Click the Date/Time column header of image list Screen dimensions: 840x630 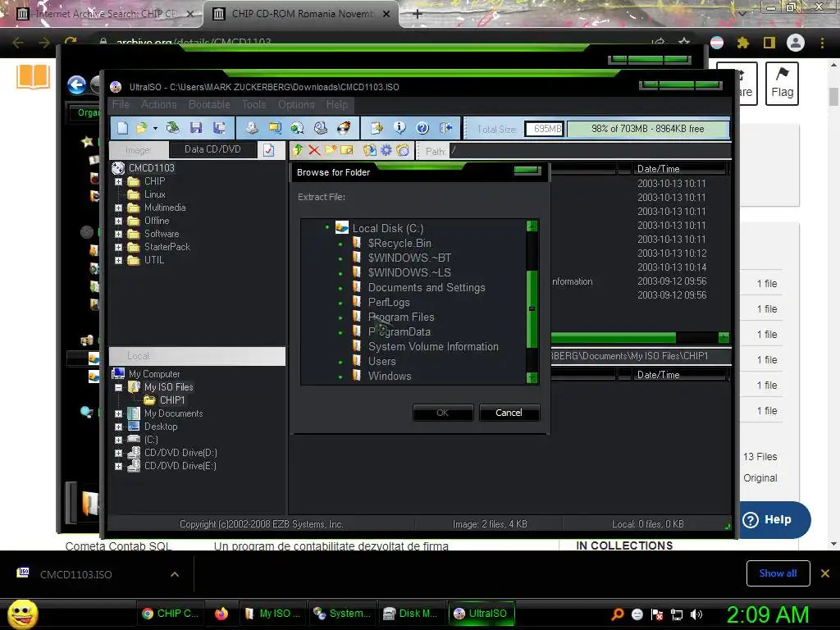[x=678, y=169]
